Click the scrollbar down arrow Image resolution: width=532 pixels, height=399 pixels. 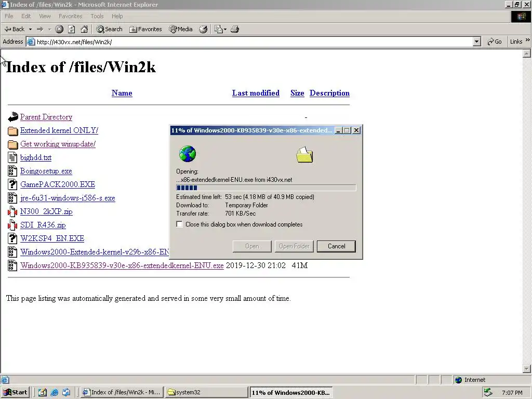(x=527, y=368)
